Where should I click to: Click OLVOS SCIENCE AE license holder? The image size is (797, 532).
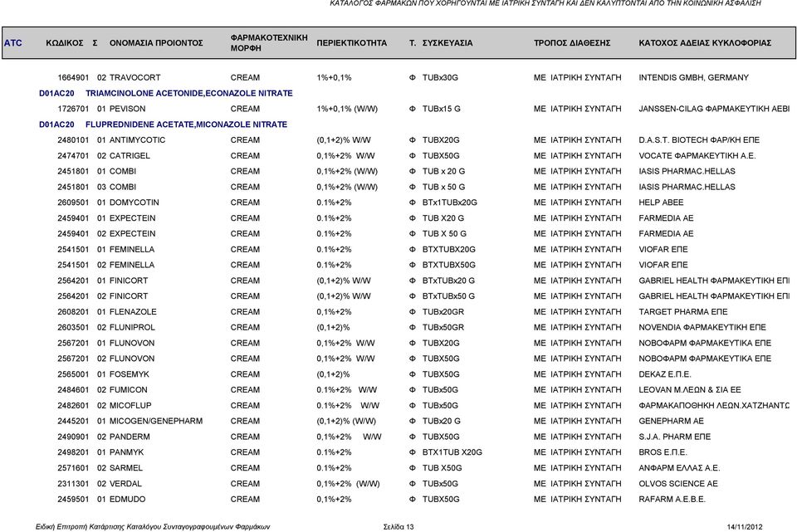(x=678, y=484)
